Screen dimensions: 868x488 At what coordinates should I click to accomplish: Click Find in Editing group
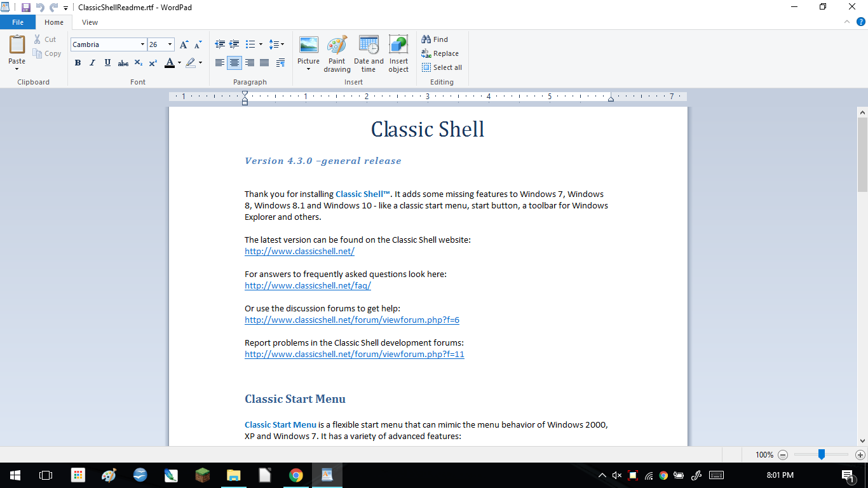pos(435,39)
